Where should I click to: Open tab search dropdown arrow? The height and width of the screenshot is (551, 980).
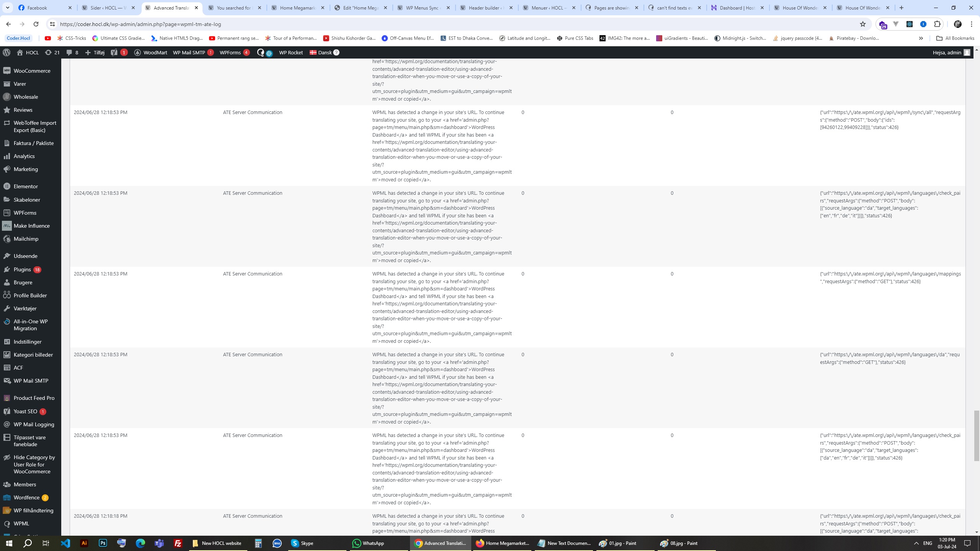(x=7, y=8)
